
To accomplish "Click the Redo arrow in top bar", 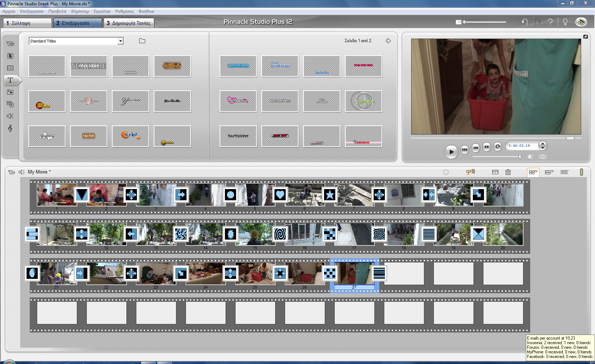I will [538, 22].
